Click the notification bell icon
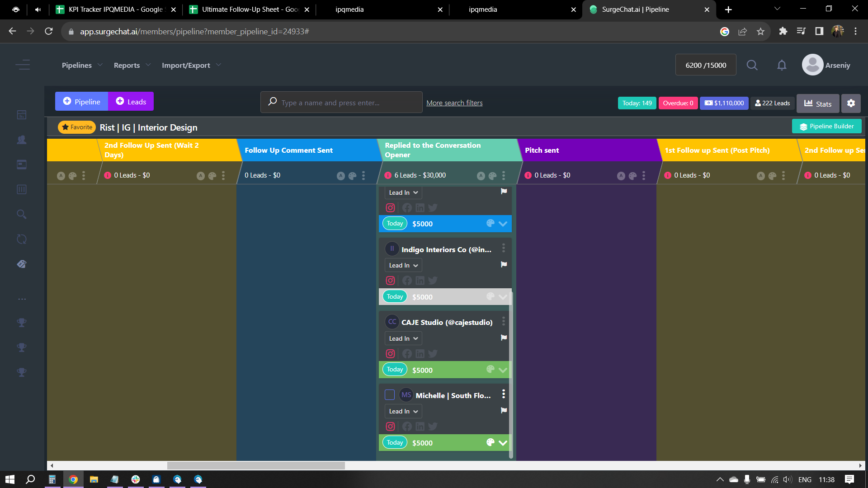Viewport: 868px width, 488px height. pos(782,66)
